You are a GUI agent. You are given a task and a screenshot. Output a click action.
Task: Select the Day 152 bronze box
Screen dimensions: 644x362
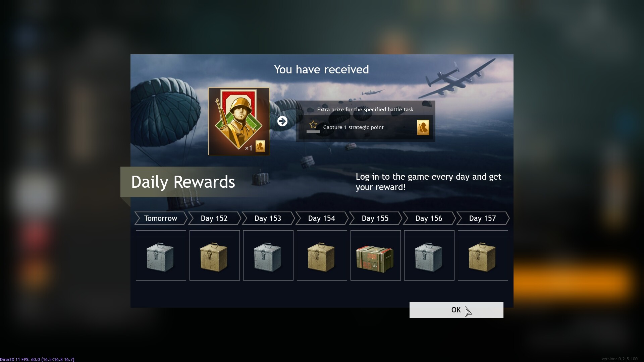click(215, 255)
